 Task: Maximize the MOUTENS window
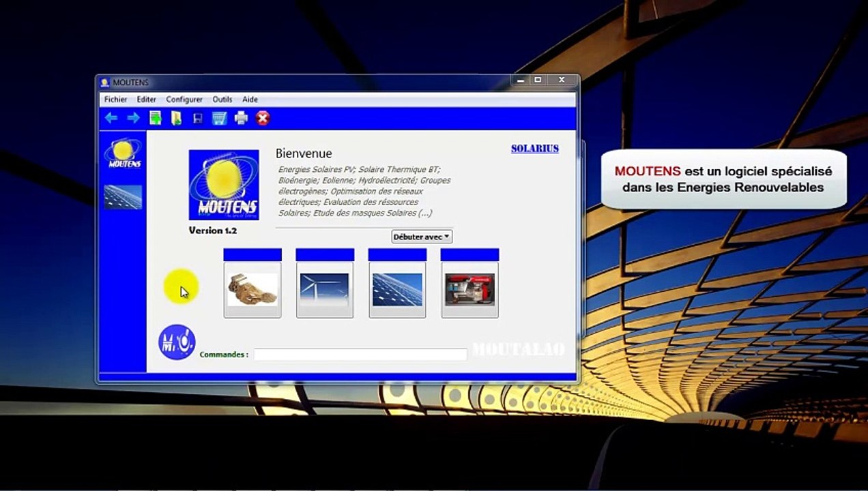click(538, 80)
